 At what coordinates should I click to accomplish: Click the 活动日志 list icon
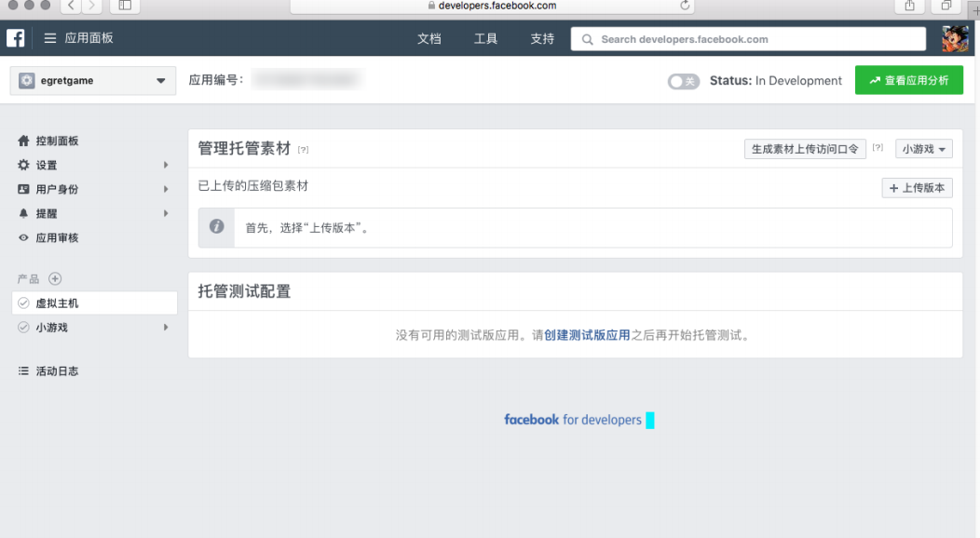pos(23,370)
